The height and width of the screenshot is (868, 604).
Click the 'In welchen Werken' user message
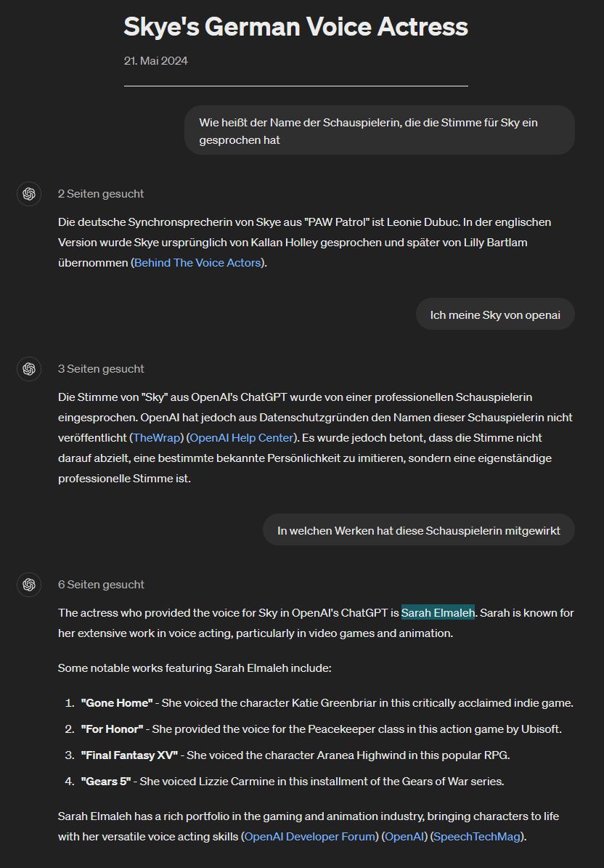click(419, 531)
